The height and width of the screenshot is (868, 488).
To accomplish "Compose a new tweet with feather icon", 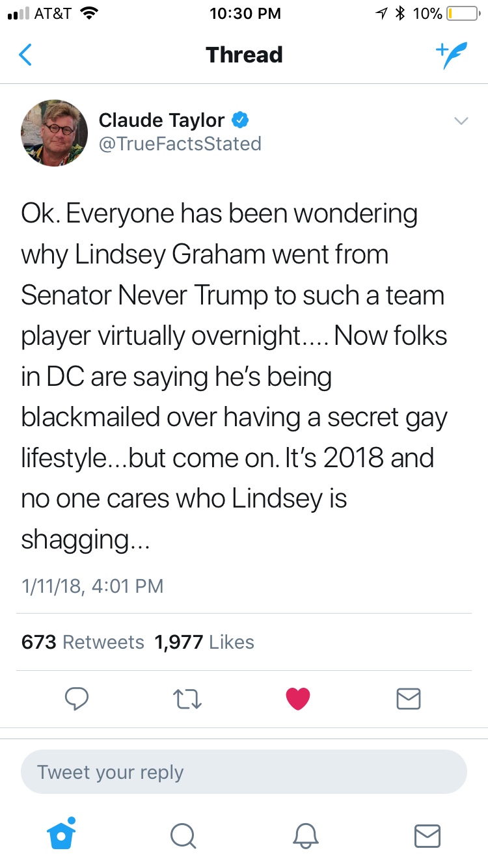I will (x=451, y=55).
